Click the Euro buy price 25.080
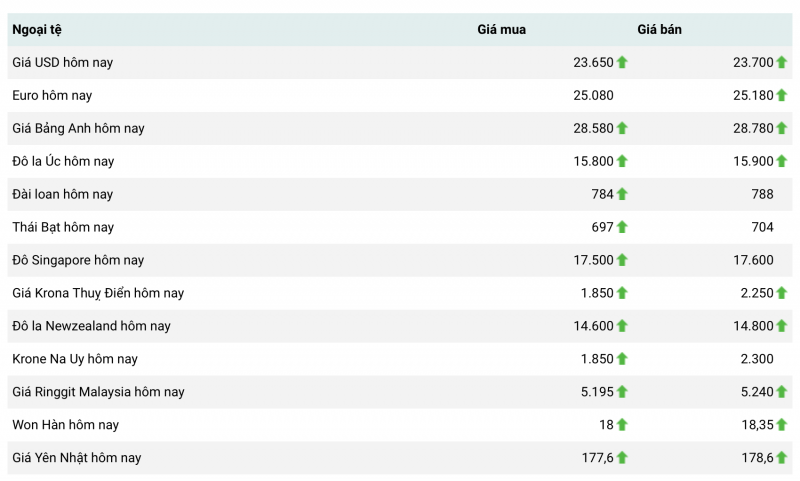The image size is (800, 481). coord(593,95)
